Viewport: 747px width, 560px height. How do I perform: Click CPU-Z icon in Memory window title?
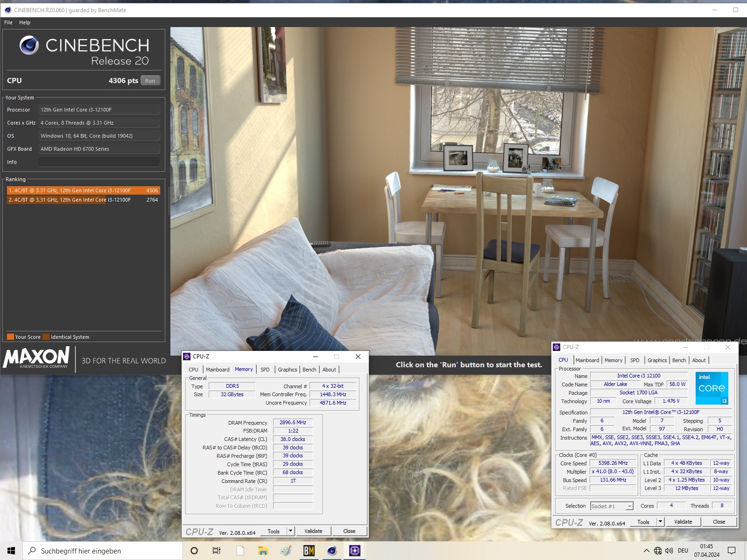click(x=187, y=357)
